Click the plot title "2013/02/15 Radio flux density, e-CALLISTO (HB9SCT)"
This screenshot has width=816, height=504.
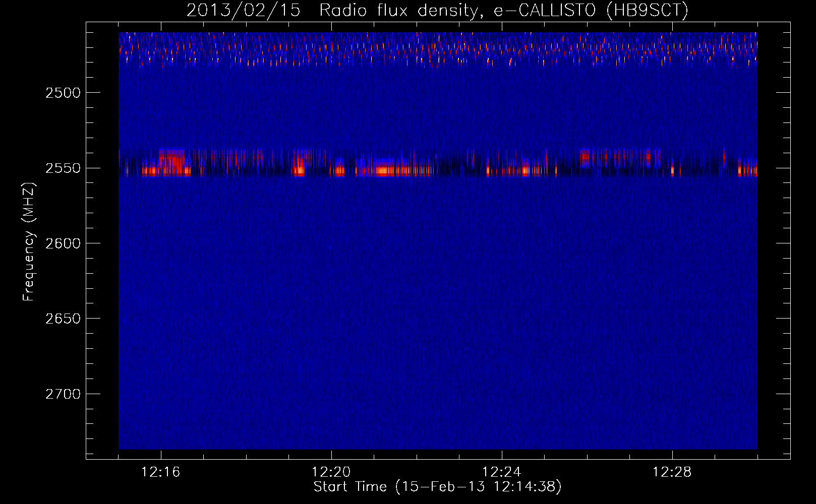pos(437,11)
